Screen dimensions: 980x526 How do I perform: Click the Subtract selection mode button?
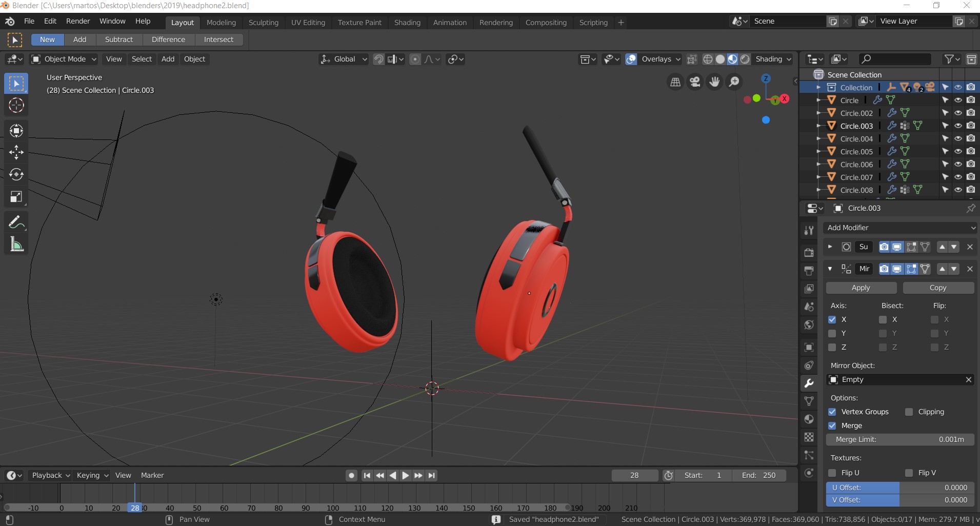click(119, 39)
